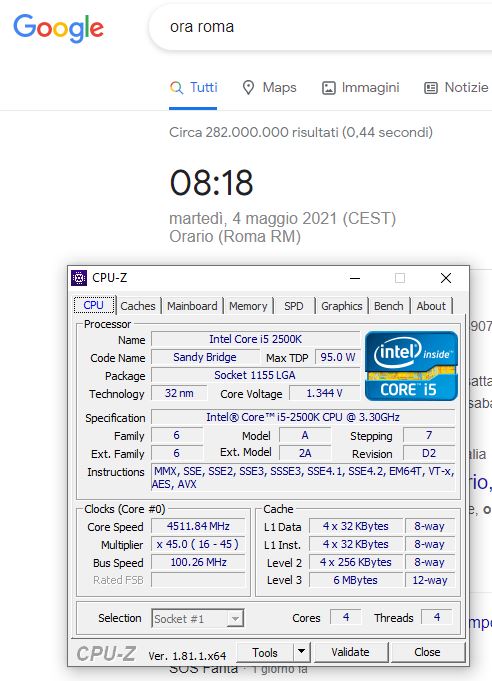Open the Immagini search tab

coord(360,88)
